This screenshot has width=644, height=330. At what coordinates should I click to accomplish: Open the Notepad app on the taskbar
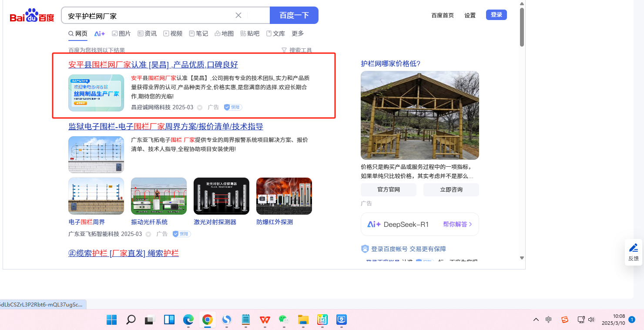coord(246,320)
